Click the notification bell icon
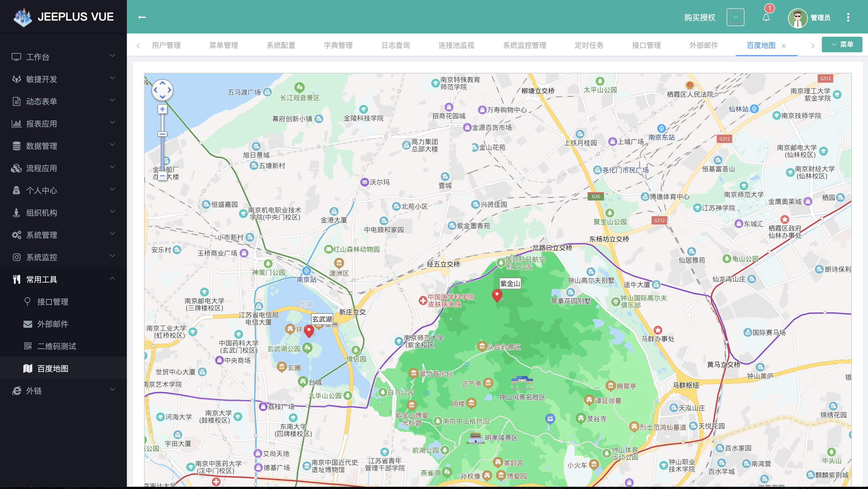Screen dimensions: 868x489 click(766, 18)
